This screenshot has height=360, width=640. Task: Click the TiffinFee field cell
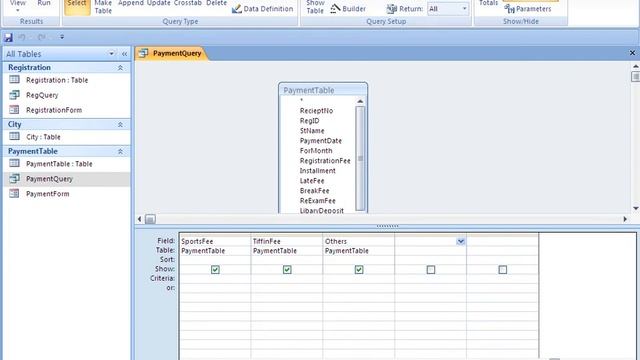click(x=287, y=241)
